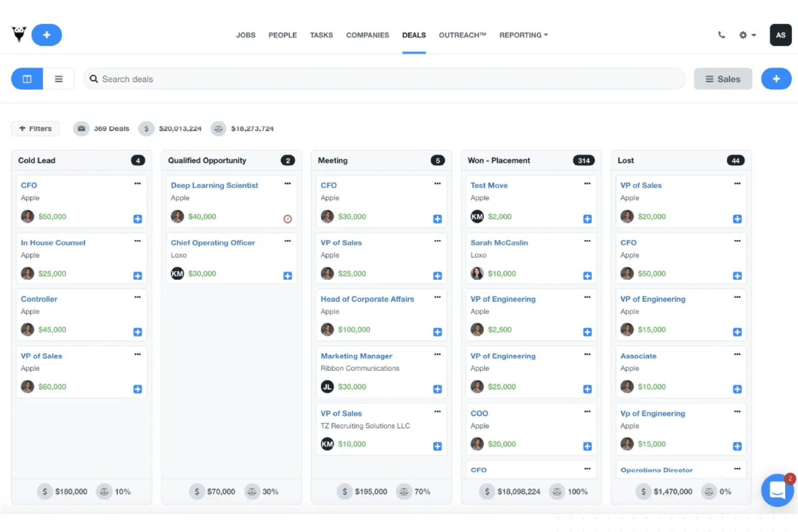Click the Lost column count badge 44
This screenshot has width=798, height=532.
click(x=735, y=161)
